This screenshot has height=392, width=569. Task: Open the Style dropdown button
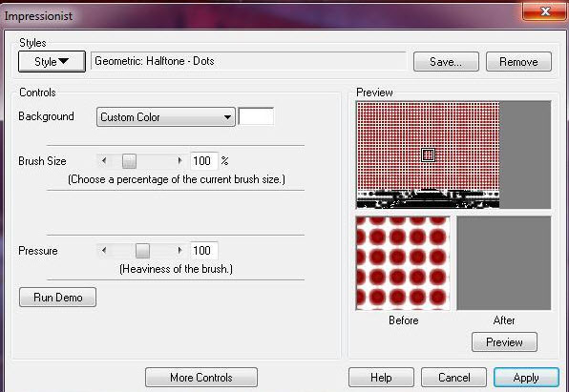(x=52, y=62)
